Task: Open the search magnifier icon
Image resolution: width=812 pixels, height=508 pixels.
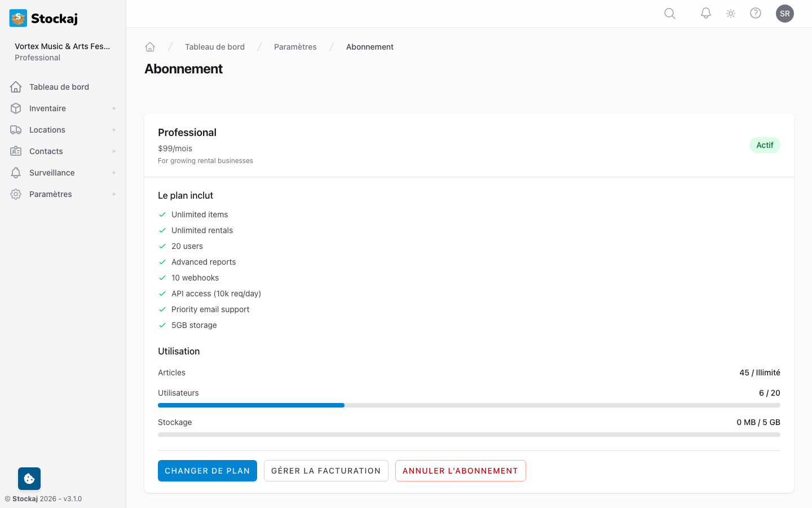Action: pos(669,13)
